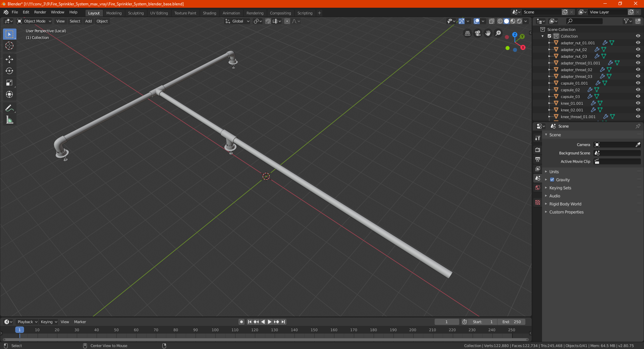
Task: Click the End frame field
Action: (x=511, y=322)
